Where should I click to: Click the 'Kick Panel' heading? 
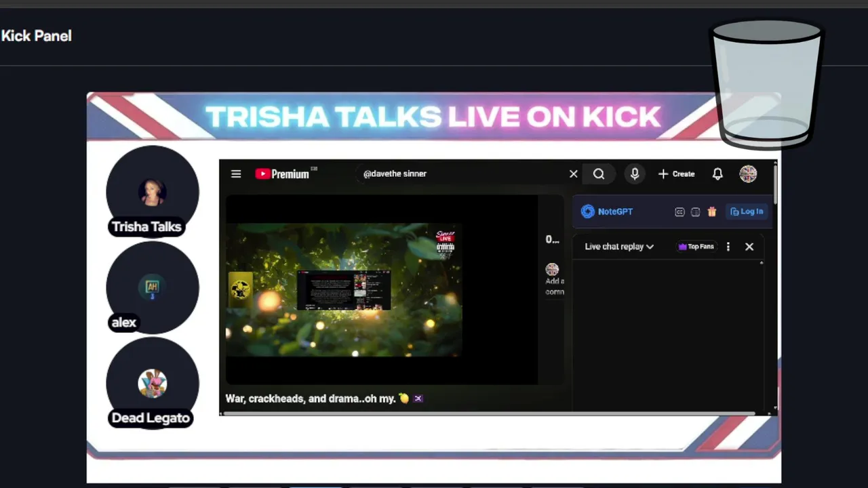36,36
